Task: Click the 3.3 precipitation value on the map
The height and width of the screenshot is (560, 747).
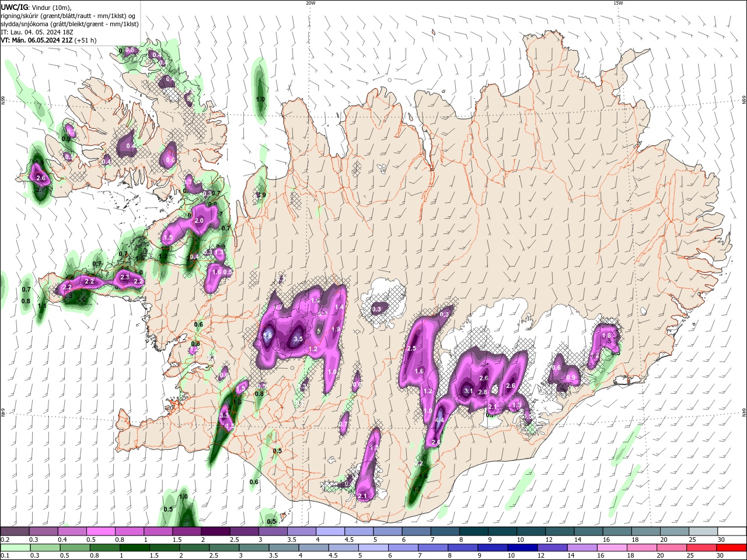Action: (224, 415)
